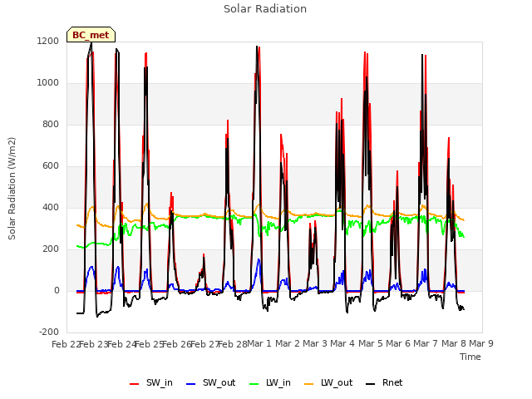The image size is (532, 399).
Task: Click the Mar 2 x-axis date label
Action: [288, 343]
